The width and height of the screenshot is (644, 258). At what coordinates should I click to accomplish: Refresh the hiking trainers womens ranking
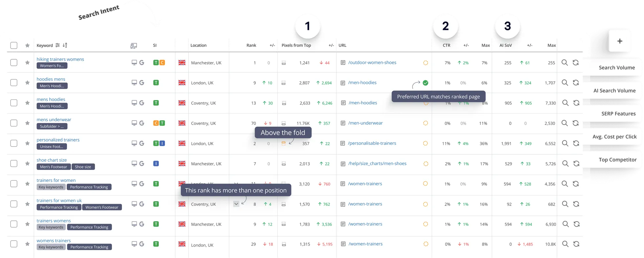click(x=576, y=63)
